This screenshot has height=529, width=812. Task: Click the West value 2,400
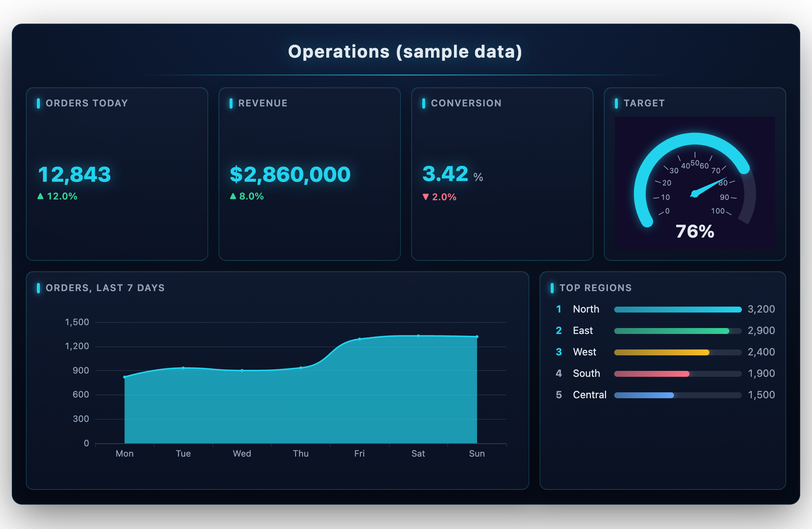tap(761, 352)
